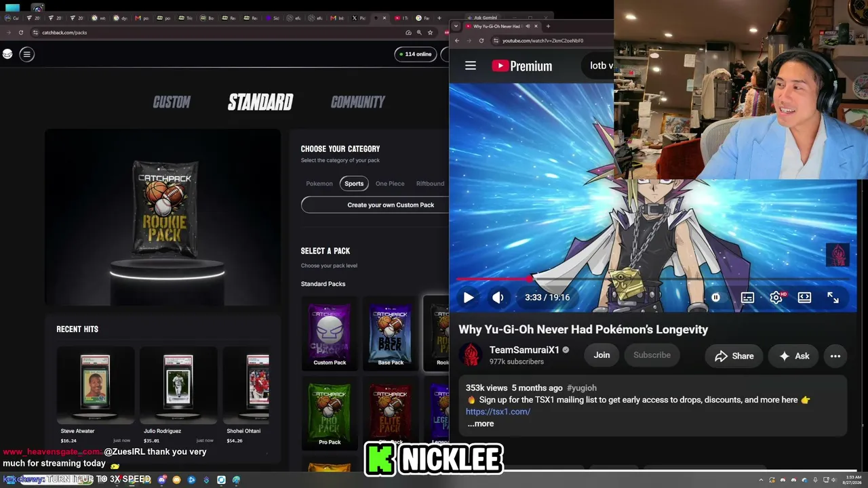Select the Riftbound category

click(x=430, y=184)
